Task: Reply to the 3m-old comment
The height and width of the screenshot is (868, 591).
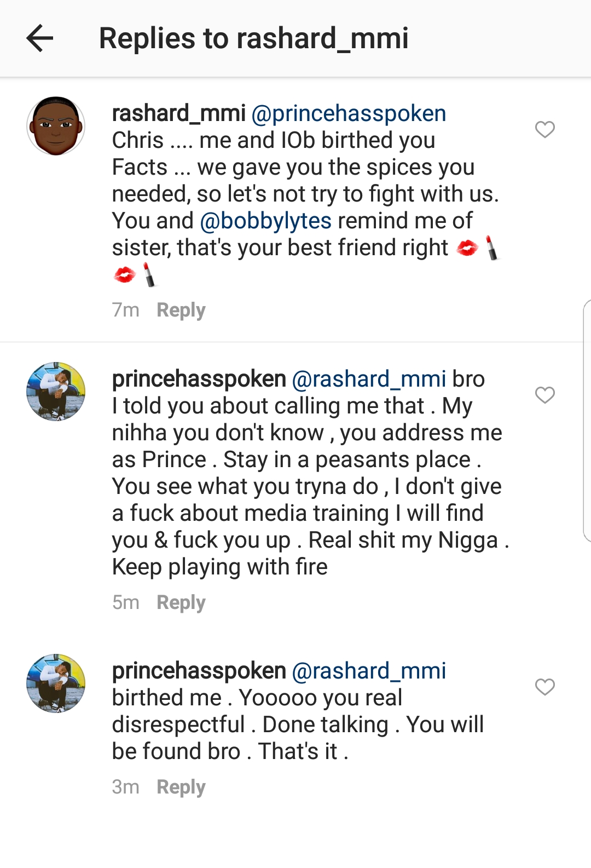Action: tap(181, 787)
